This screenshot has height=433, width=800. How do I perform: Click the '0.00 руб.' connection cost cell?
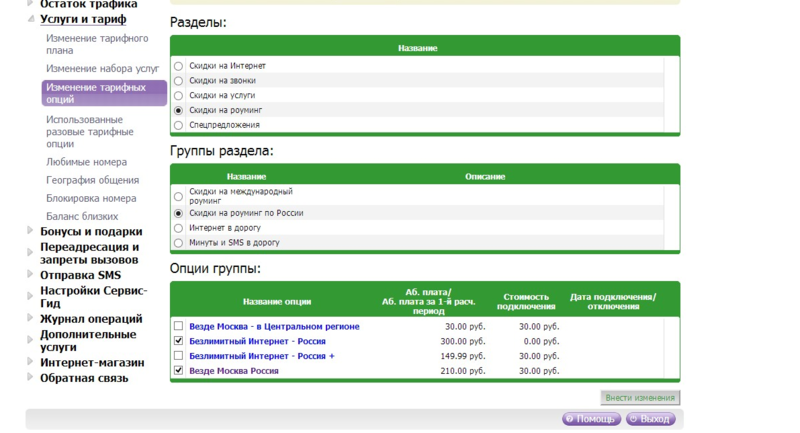point(541,341)
